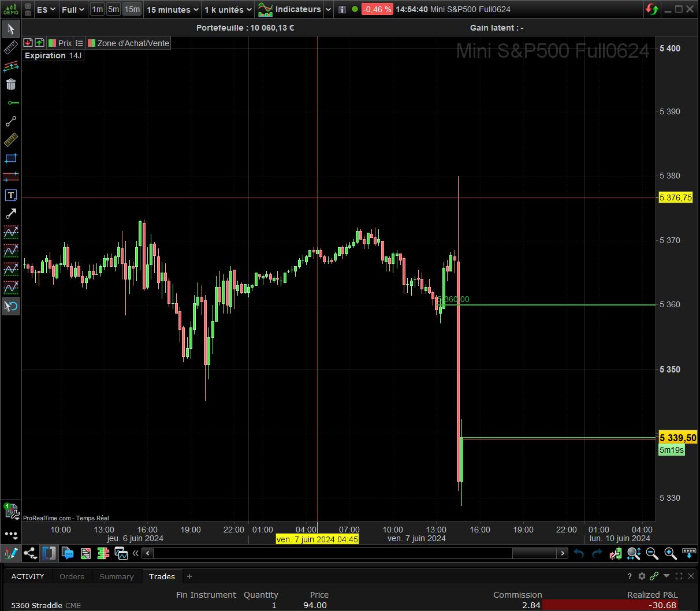
Task: Click the keyboard download arrow icon
Action: tap(688, 553)
